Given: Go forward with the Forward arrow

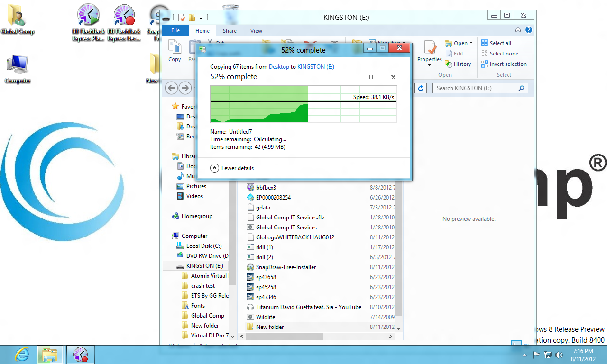Looking at the screenshot, I should click(185, 88).
